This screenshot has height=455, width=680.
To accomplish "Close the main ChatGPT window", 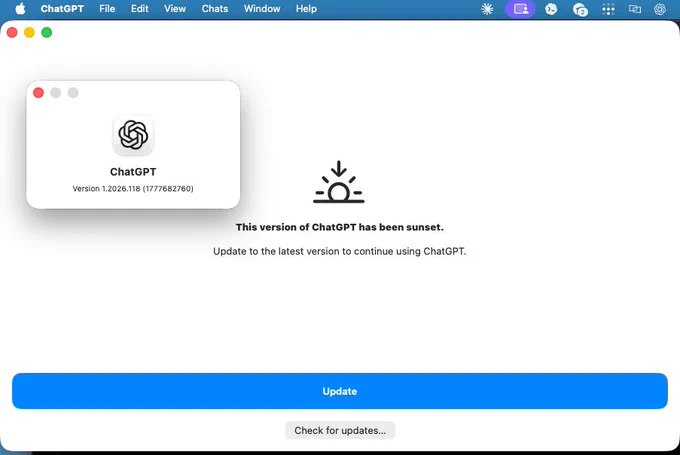I will click(x=12, y=33).
